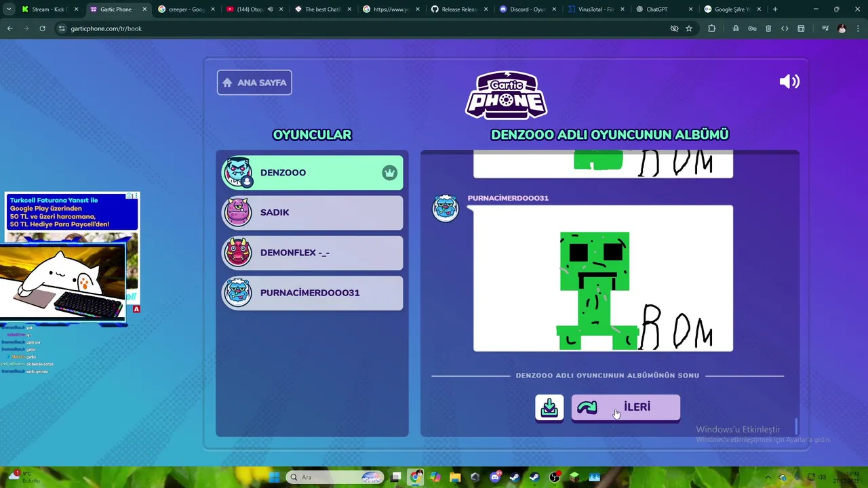The image size is (868, 488).
Task: Expand the tab search dropdown arrow
Action: [9, 9]
